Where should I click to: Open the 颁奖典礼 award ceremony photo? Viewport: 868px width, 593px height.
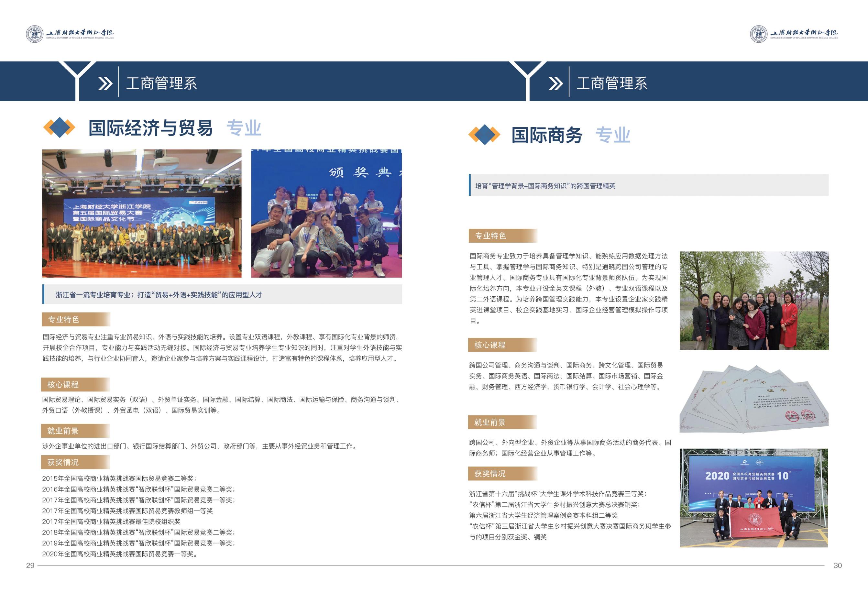point(326,213)
